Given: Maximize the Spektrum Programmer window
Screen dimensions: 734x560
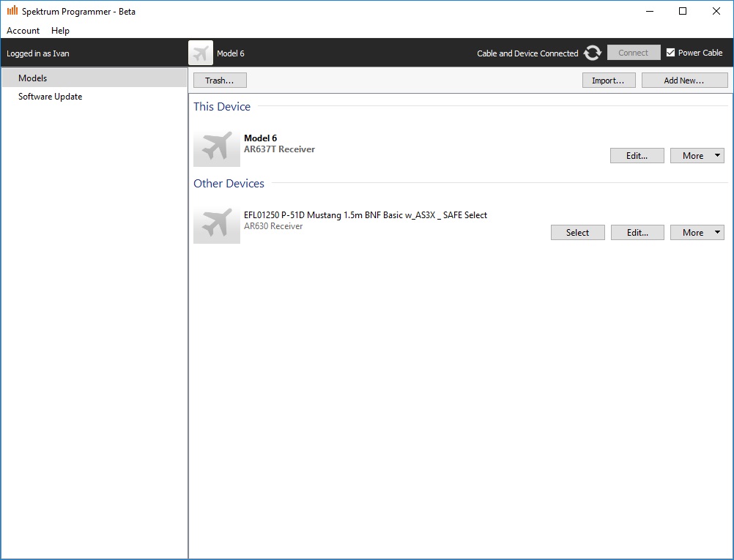Looking at the screenshot, I should tap(683, 11).
